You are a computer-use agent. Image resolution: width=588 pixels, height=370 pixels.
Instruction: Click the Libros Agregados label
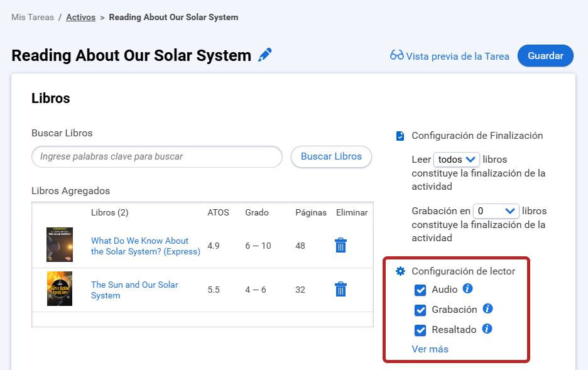70,191
